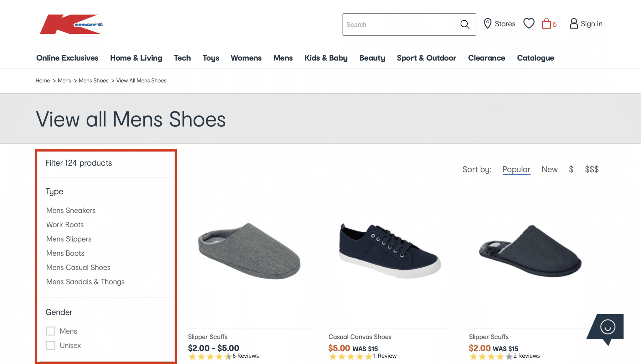Viewport: 641px width, 364px height.
Task: Sort products by highest price ($$$)
Action: point(592,169)
